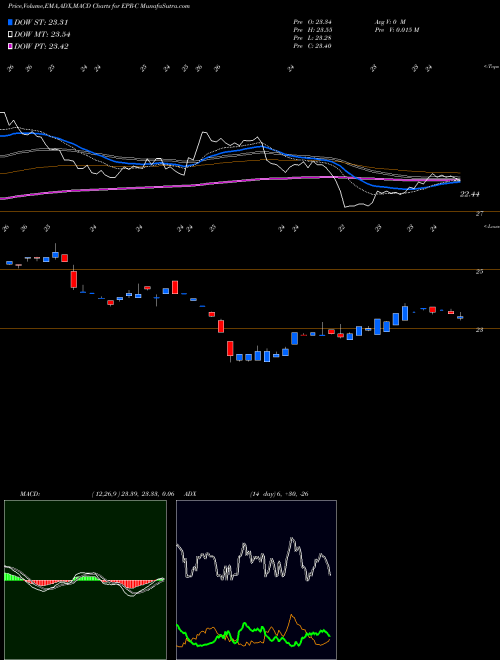This screenshot has height=660, width=500.
Task: Click the ADX parameters '(14 day) 6, +30, -26'
Action: tap(279, 494)
